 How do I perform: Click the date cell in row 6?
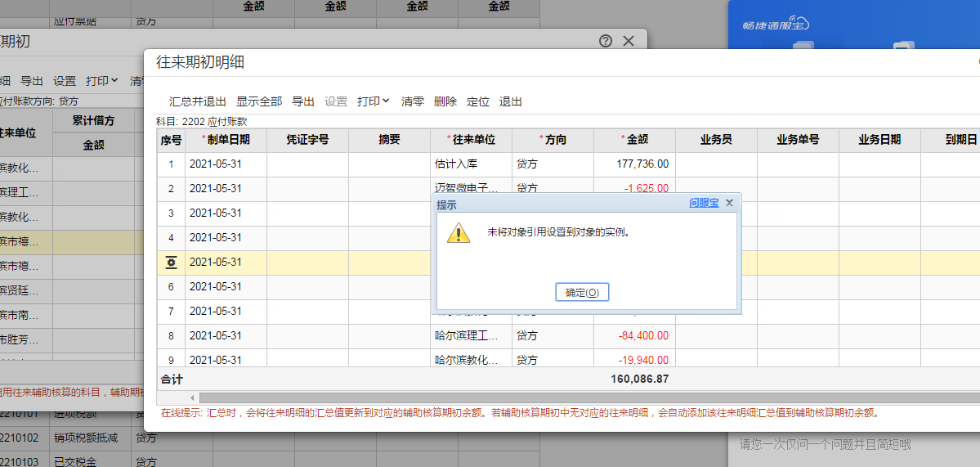coord(226,287)
